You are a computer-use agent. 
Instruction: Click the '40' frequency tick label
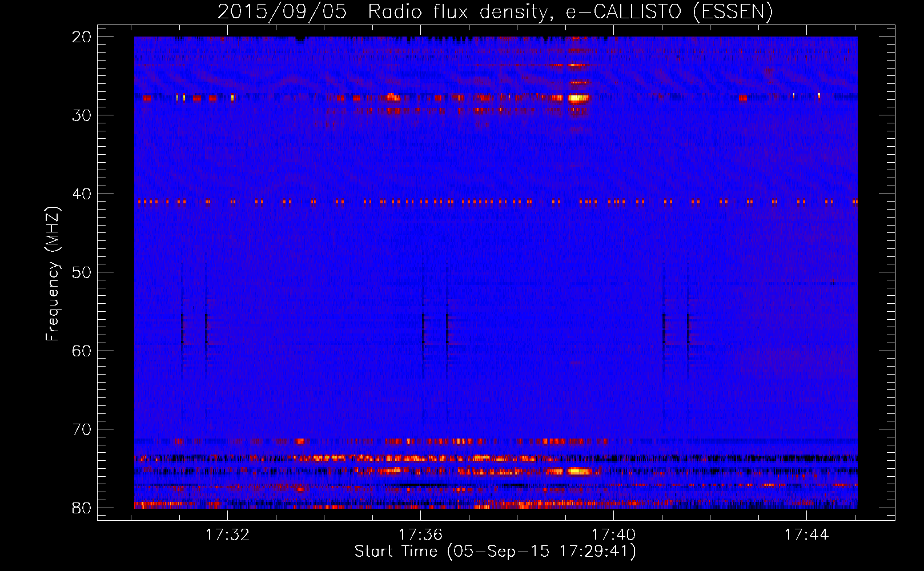click(82, 194)
